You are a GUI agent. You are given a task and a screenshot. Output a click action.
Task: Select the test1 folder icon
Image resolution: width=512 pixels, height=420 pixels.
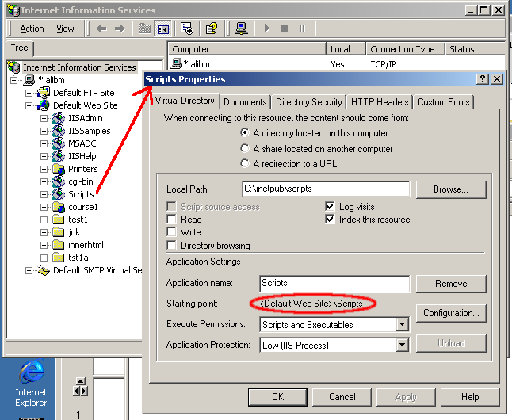[x=58, y=220]
